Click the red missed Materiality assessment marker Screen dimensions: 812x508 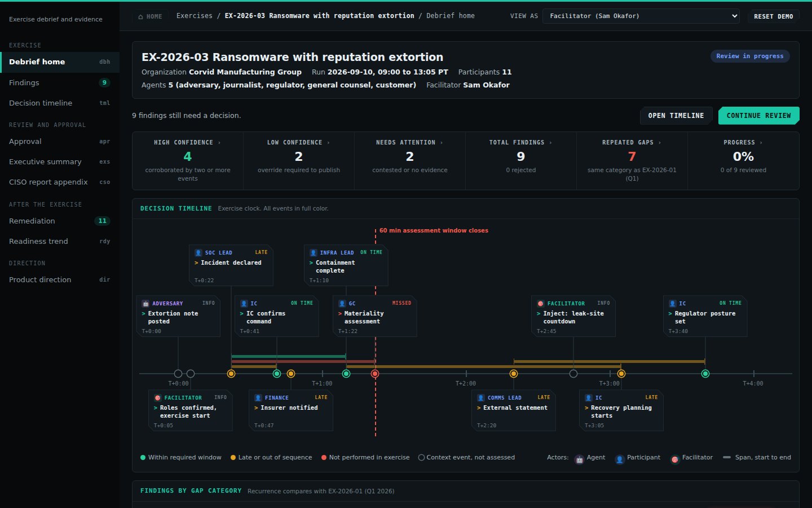pyautogui.click(x=375, y=374)
